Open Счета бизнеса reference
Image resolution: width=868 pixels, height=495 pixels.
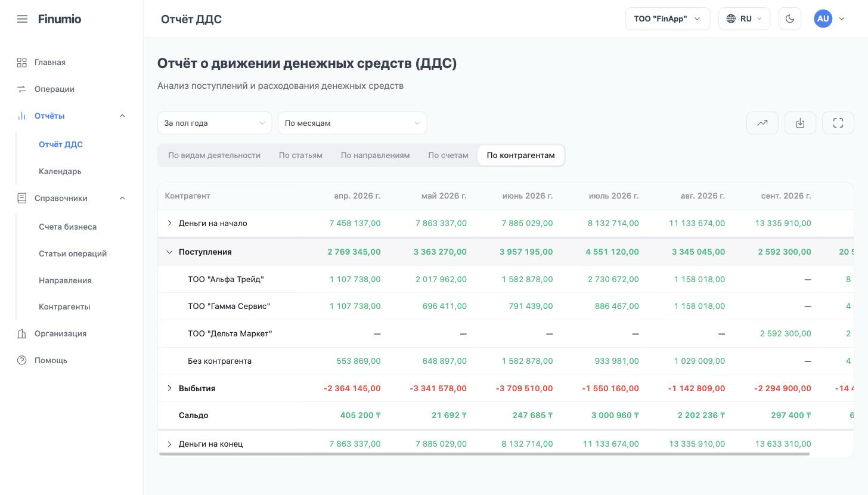click(68, 227)
